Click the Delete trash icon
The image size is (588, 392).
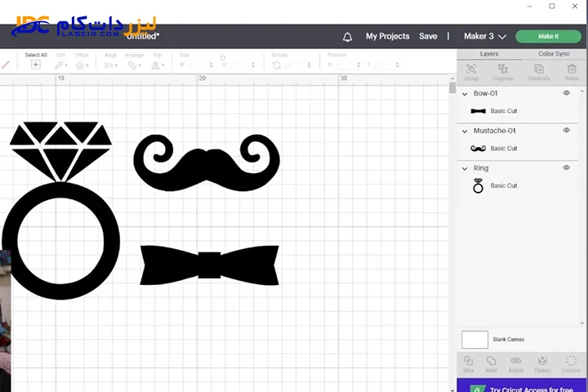click(x=570, y=69)
